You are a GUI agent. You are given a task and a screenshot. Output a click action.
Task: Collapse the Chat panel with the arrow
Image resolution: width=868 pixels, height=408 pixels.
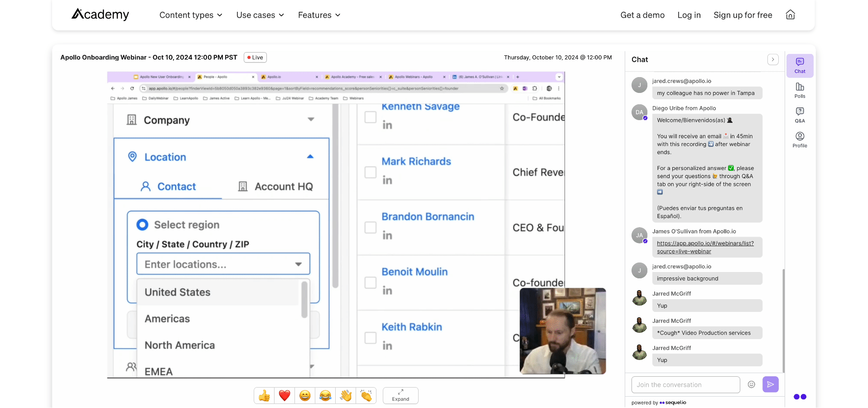(773, 59)
